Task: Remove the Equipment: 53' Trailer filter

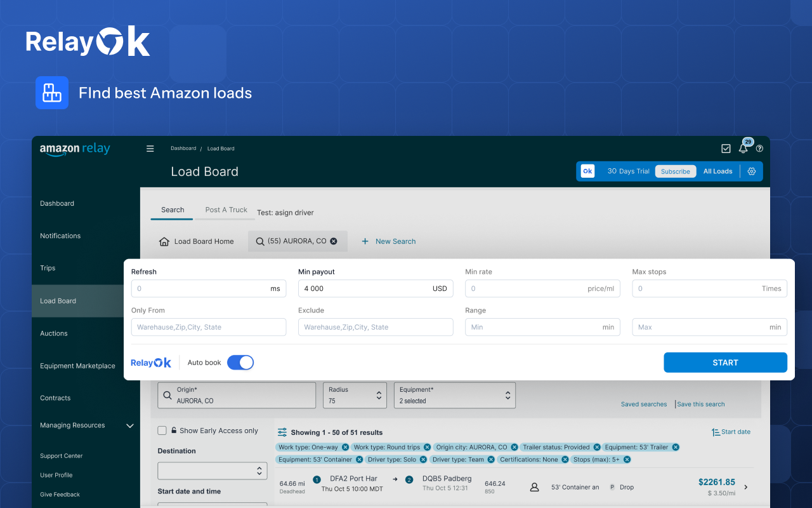Action: [x=676, y=447]
